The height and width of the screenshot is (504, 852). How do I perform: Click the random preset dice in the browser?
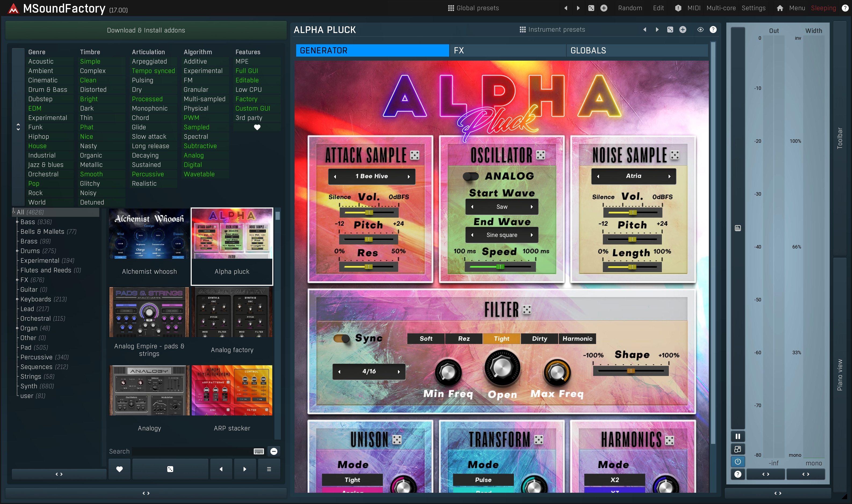pos(170,469)
